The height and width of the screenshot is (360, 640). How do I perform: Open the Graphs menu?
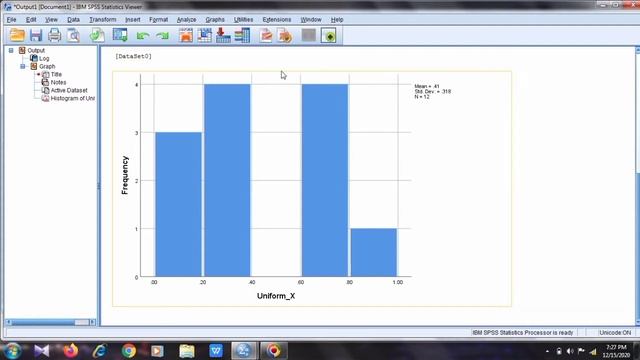point(215,20)
